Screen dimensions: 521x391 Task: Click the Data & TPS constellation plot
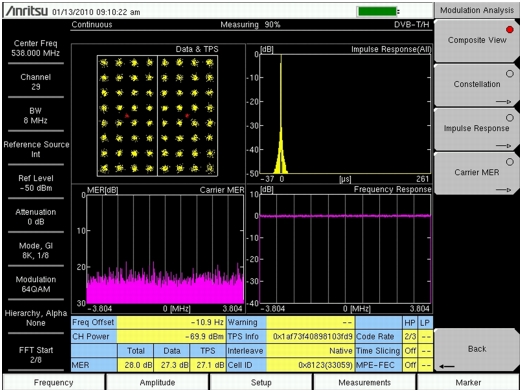(157, 116)
